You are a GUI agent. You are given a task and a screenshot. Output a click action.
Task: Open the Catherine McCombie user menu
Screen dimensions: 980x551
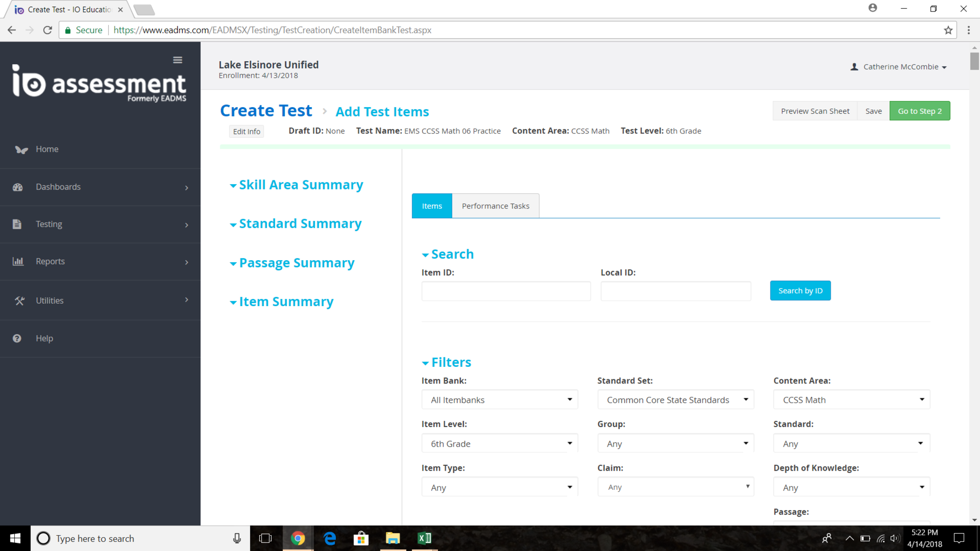point(900,67)
